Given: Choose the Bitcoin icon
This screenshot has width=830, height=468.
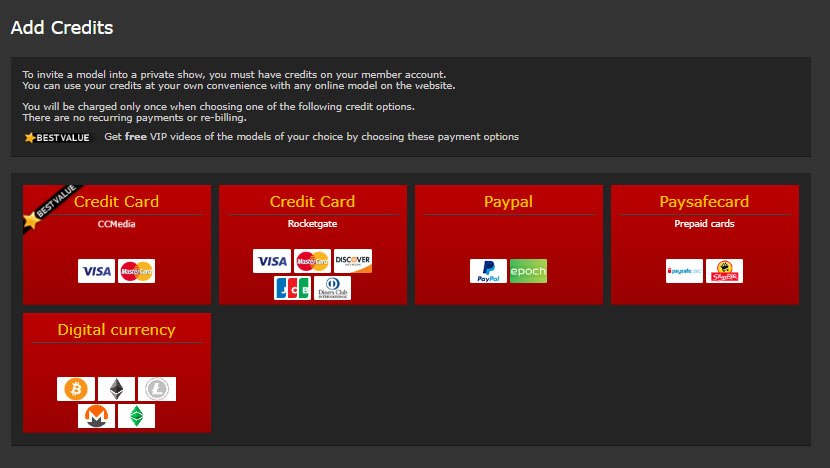Looking at the screenshot, I should 76,389.
